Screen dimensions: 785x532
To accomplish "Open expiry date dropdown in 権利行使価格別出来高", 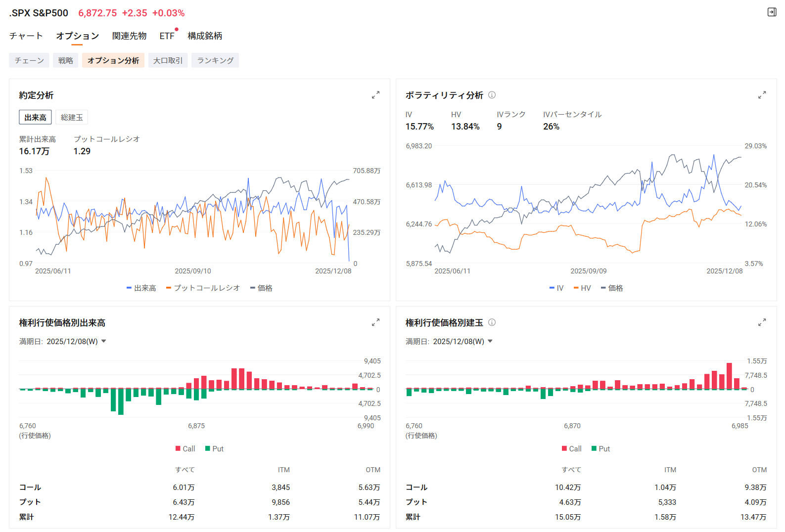I will click(103, 341).
